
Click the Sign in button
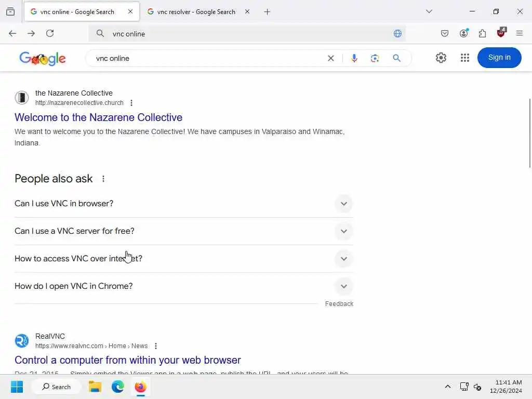click(x=499, y=58)
